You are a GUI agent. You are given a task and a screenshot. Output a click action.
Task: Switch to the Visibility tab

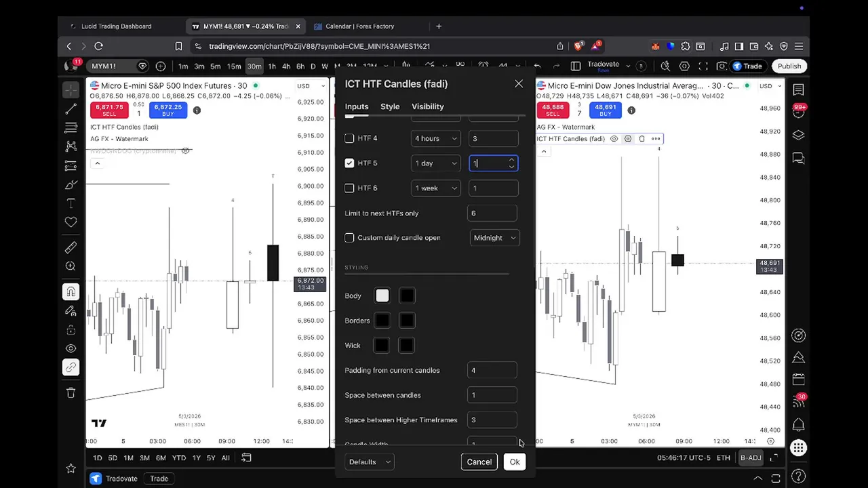427,106
